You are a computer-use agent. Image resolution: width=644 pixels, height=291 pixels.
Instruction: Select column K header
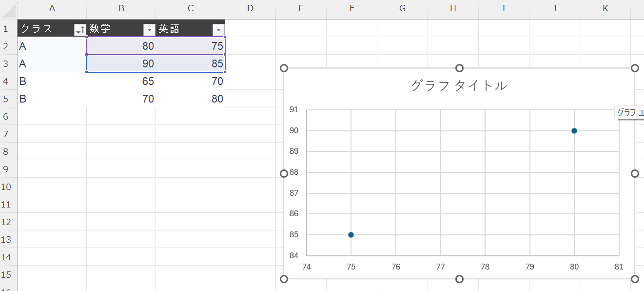pyautogui.click(x=605, y=8)
